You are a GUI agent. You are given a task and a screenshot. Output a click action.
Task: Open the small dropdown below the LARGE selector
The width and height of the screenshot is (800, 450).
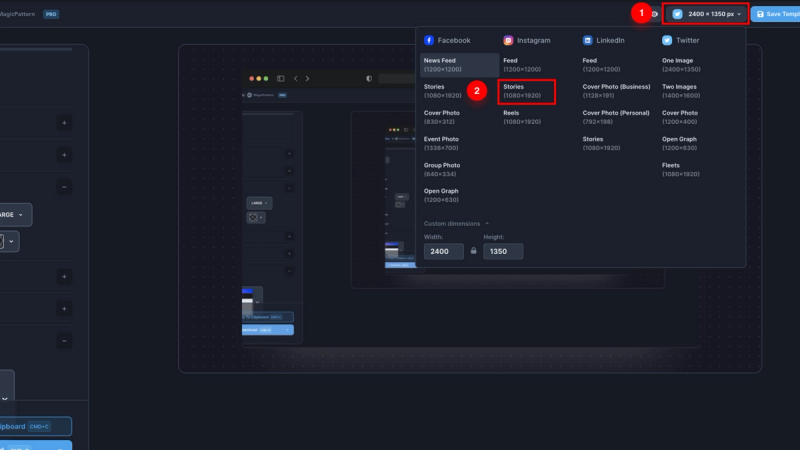pos(8,241)
